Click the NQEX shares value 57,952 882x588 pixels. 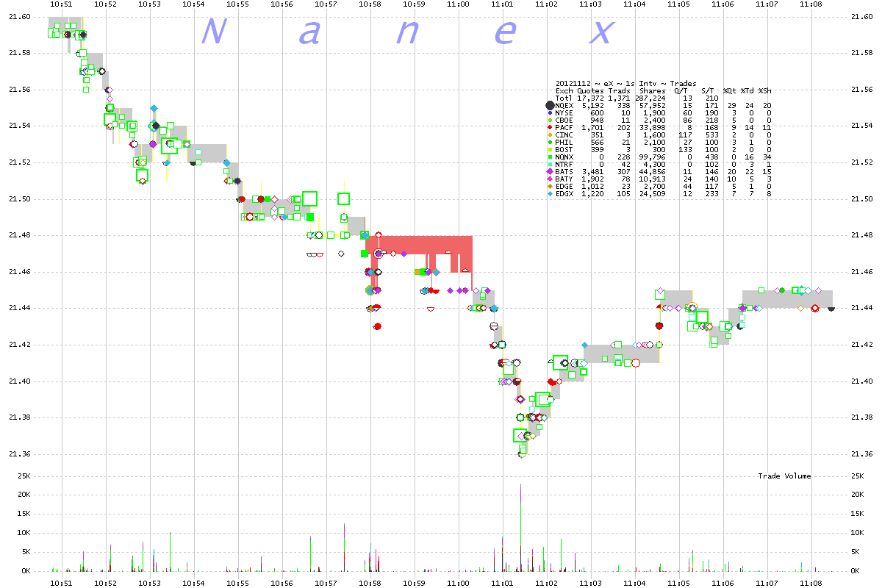click(x=652, y=106)
